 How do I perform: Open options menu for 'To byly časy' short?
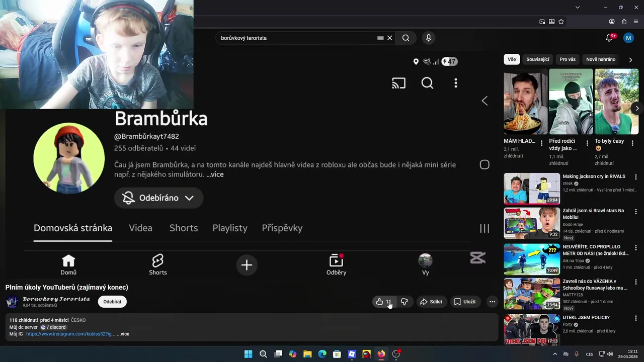pos(632,143)
